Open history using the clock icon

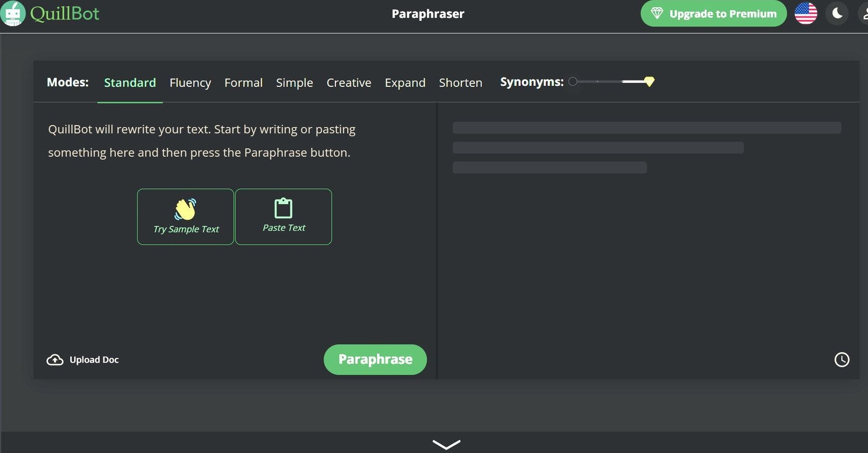(842, 360)
